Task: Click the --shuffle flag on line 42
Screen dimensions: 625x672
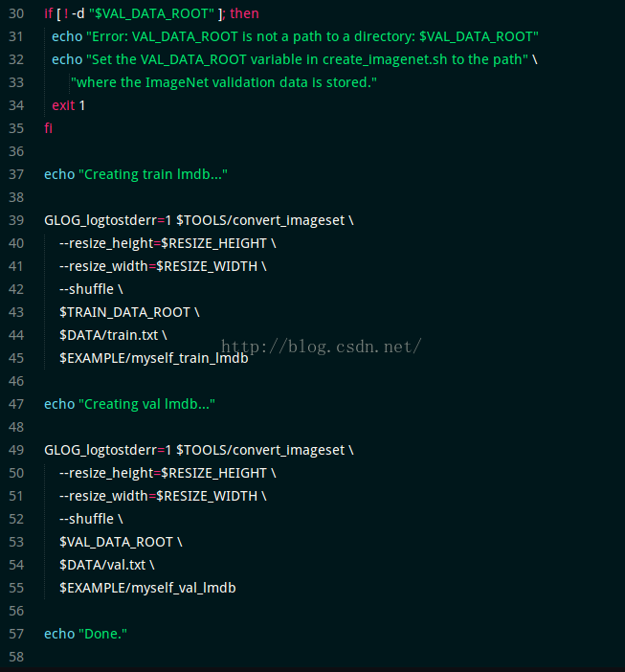Action: pyautogui.click(x=86, y=289)
